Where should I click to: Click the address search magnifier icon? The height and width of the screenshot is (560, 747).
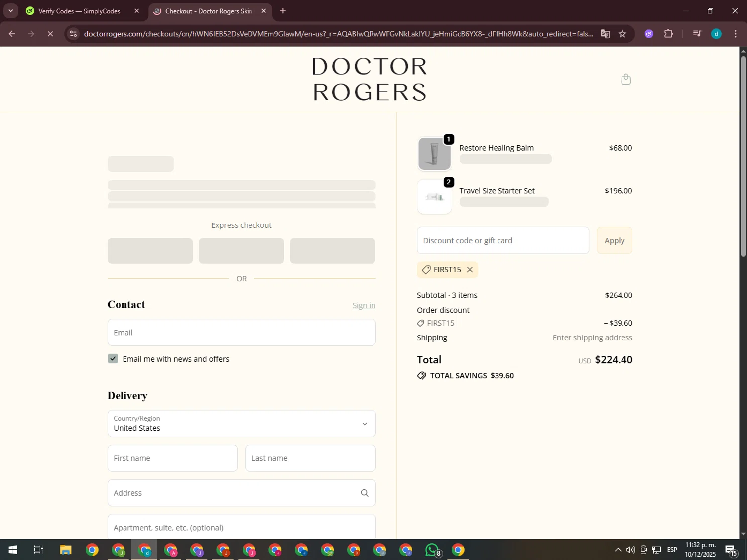(x=365, y=493)
